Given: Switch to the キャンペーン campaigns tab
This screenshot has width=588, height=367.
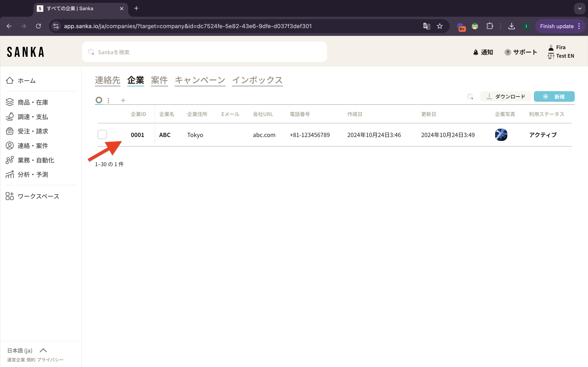Looking at the screenshot, I should point(200,80).
